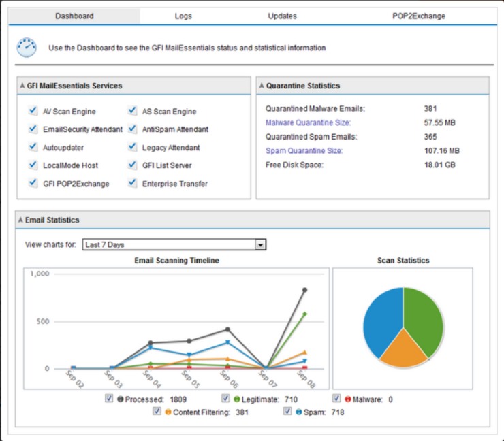Click the Last 7 Days dropdown arrow

[260, 245]
